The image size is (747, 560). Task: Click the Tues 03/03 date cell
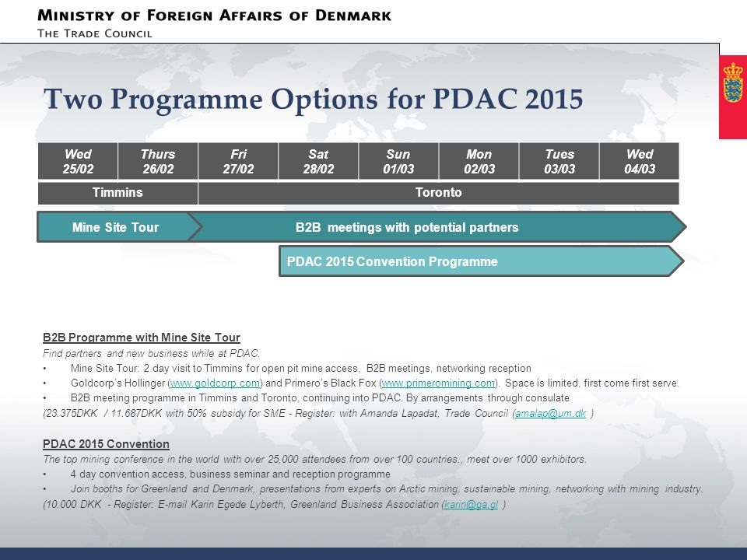coord(559,162)
